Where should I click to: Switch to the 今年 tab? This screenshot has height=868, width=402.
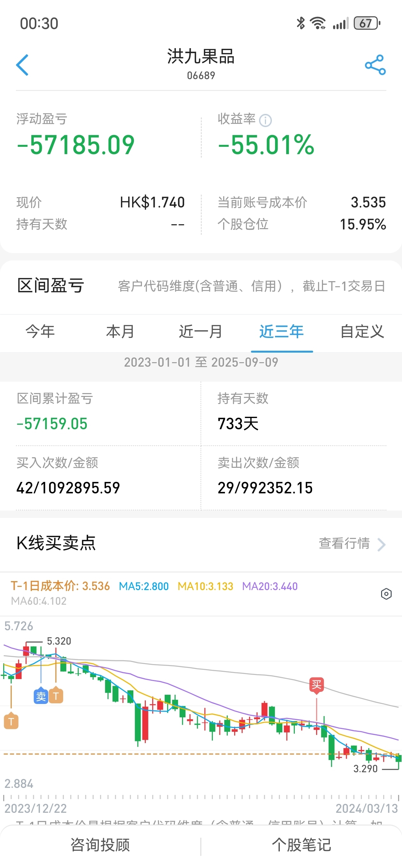click(40, 332)
